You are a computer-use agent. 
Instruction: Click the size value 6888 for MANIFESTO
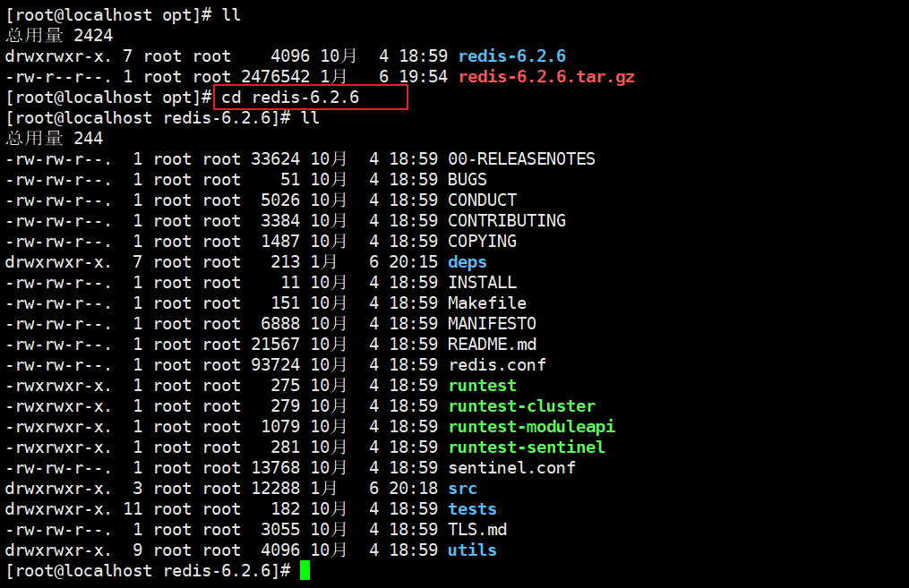click(280, 324)
